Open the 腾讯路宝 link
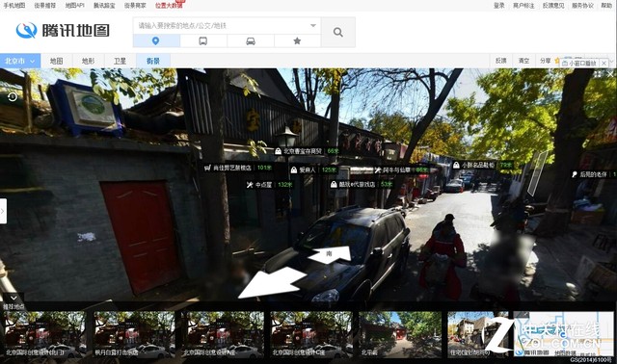This screenshot has width=617, height=364. [x=104, y=6]
